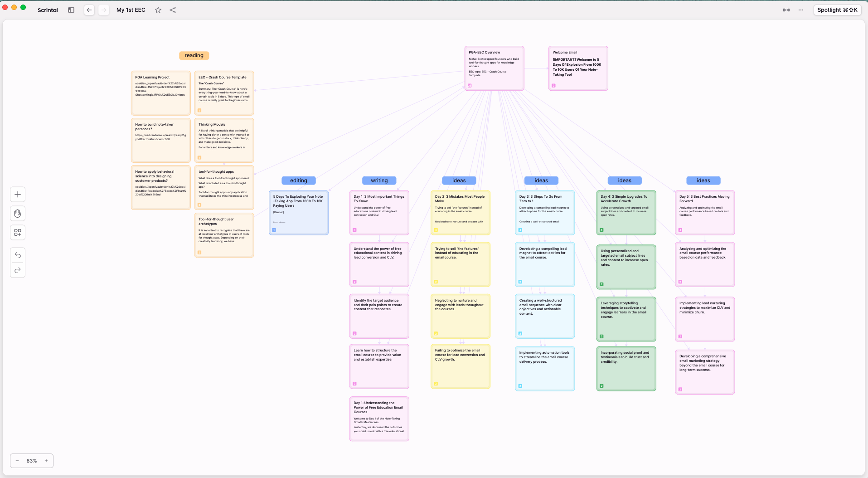
Task: Click the undo arrow button
Action: (18, 255)
